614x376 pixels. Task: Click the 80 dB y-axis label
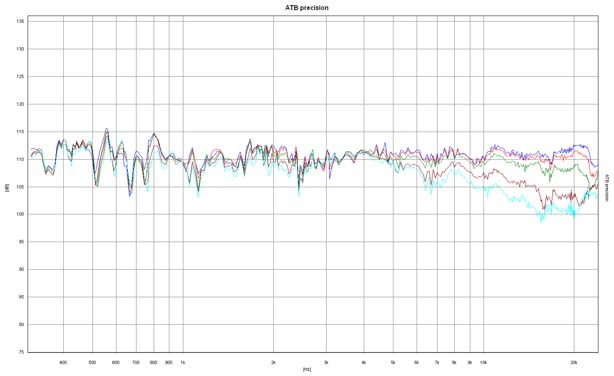click(x=22, y=325)
